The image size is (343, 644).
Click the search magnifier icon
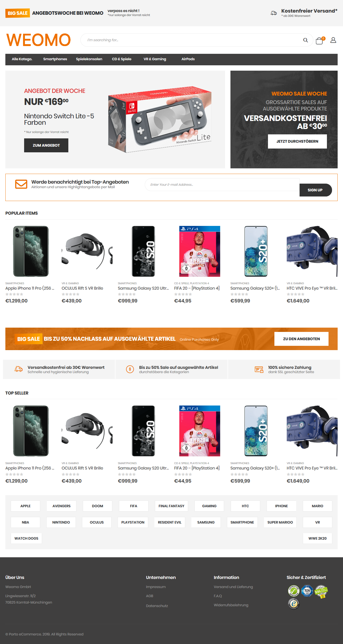(305, 40)
